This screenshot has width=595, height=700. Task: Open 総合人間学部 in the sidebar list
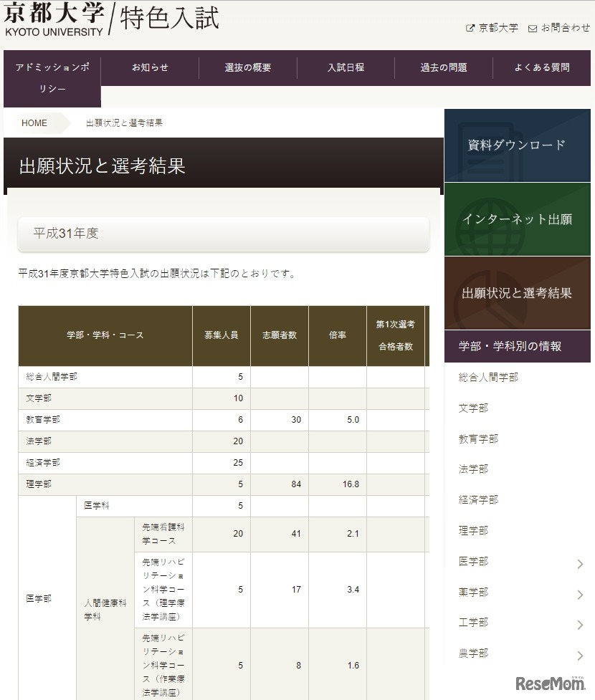[x=488, y=378]
